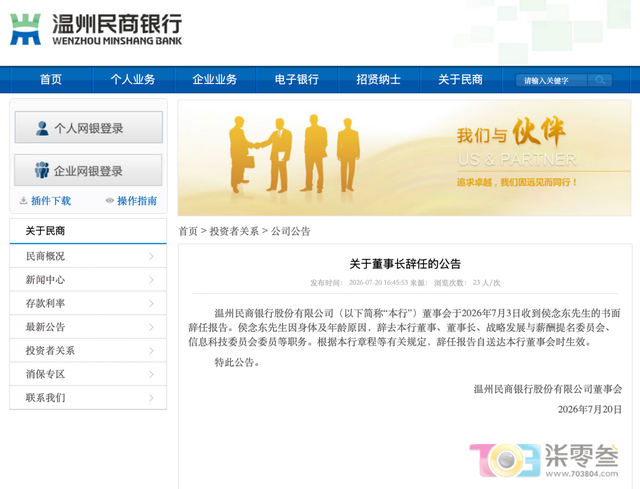Click the publish time 2026-07-20 16:45:53

pyautogui.click(x=378, y=282)
